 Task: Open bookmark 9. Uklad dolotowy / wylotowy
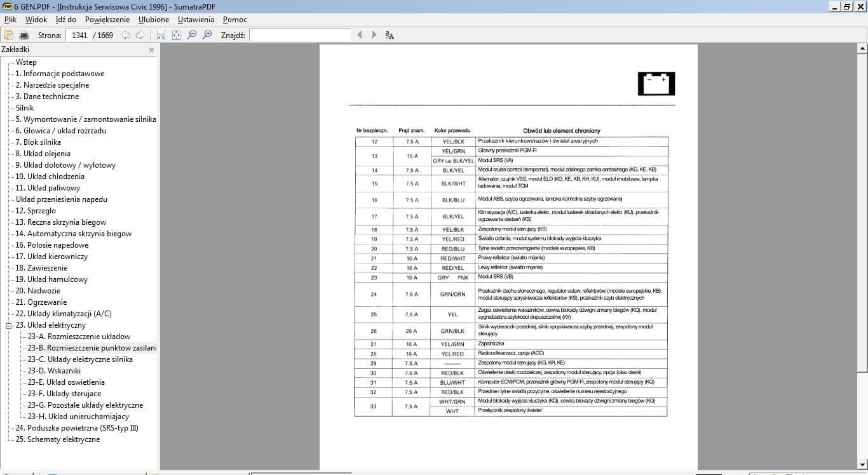(65, 165)
